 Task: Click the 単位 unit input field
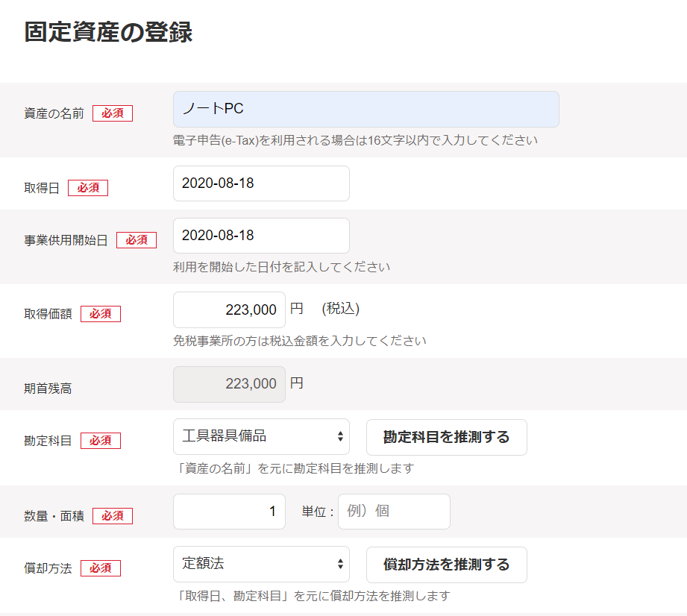coord(394,512)
